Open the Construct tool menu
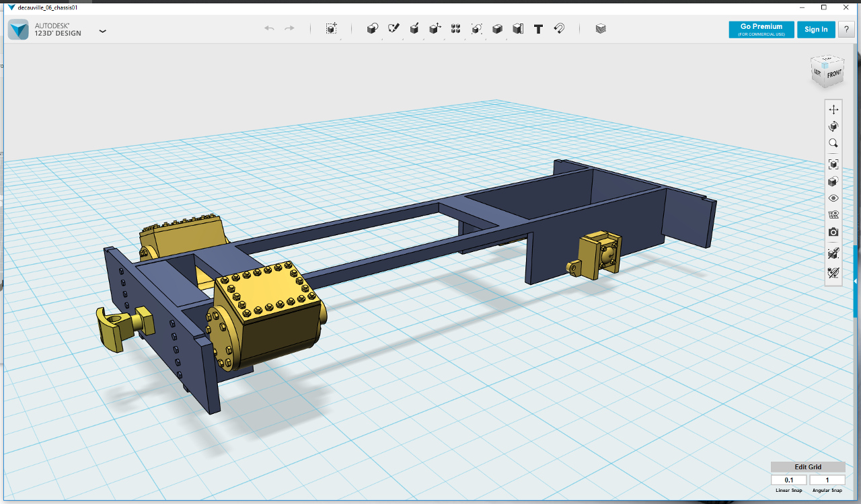Screen dimensions: 861x504 coord(414,29)
